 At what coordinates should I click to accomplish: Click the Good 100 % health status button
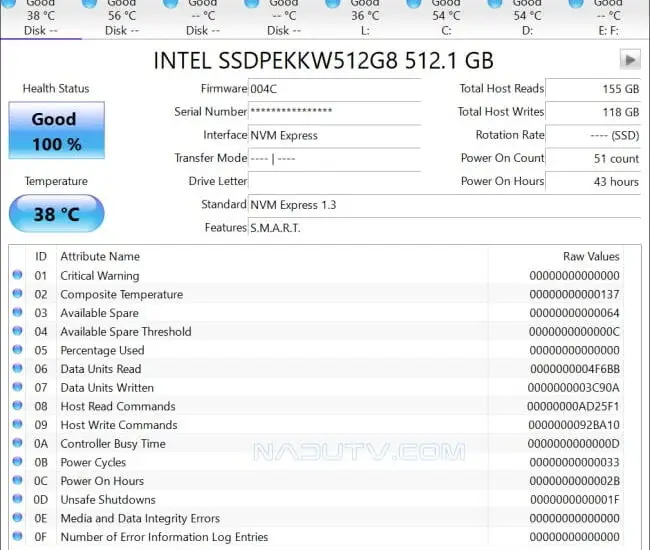click(x=57, y=131)
